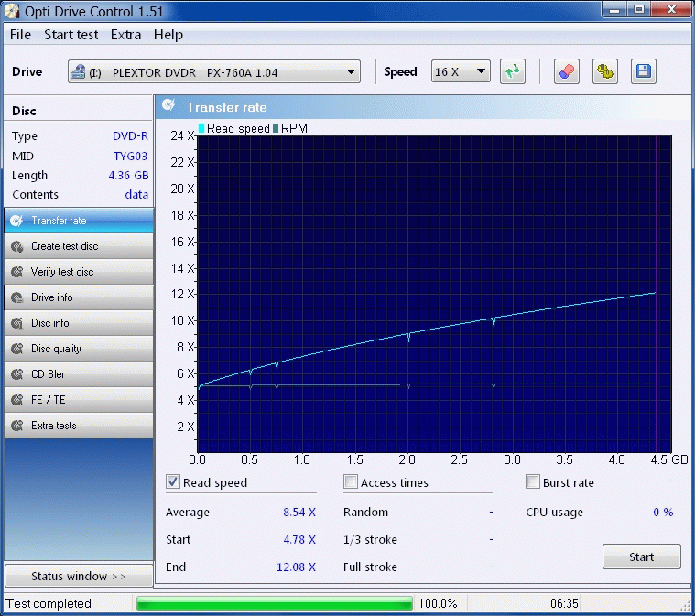Click the teal RPM legend swatch
Viewport: 695px width, 616px height.
[x=276, y=128]
